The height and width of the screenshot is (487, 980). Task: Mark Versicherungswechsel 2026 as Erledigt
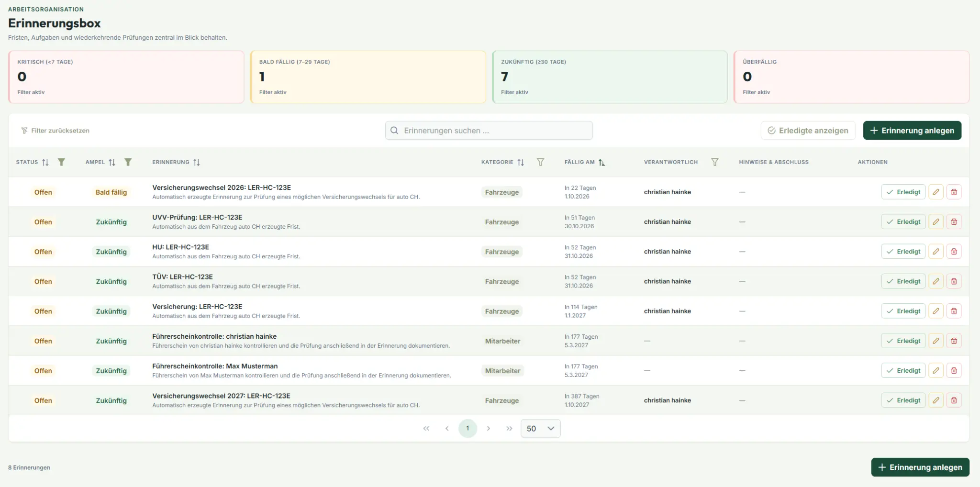[x=903, y=192]
